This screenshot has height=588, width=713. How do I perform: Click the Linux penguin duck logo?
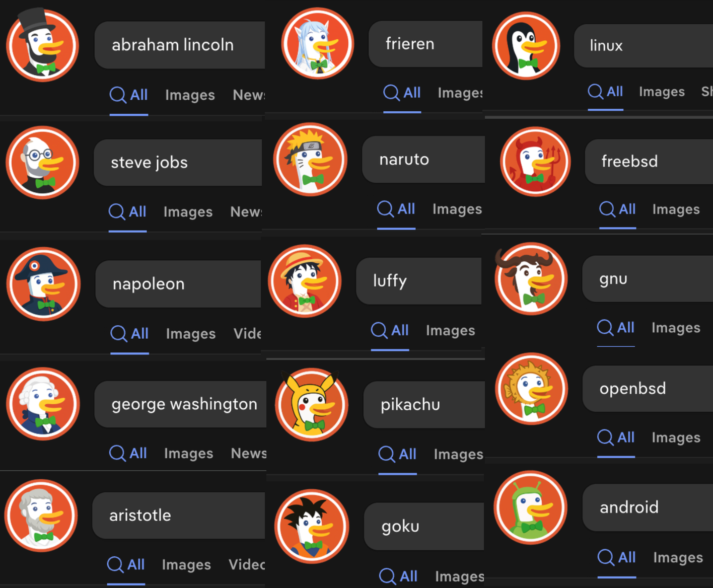coord(526,46)
